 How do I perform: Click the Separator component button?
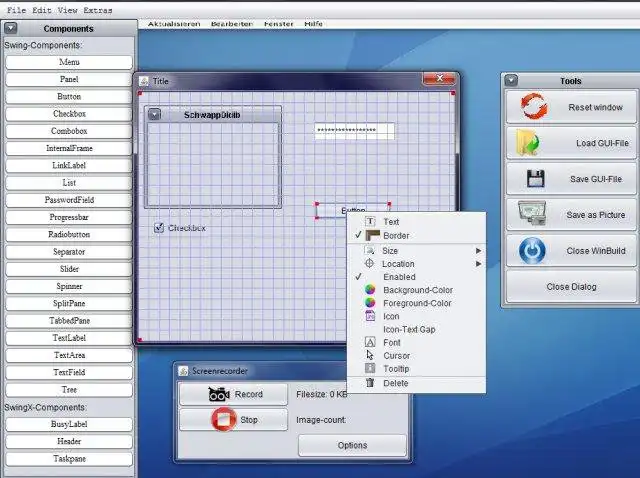coord(69,252)
